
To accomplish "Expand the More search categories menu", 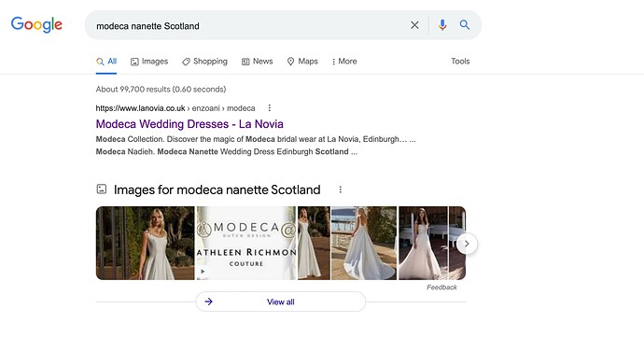I will pos(344,62).
